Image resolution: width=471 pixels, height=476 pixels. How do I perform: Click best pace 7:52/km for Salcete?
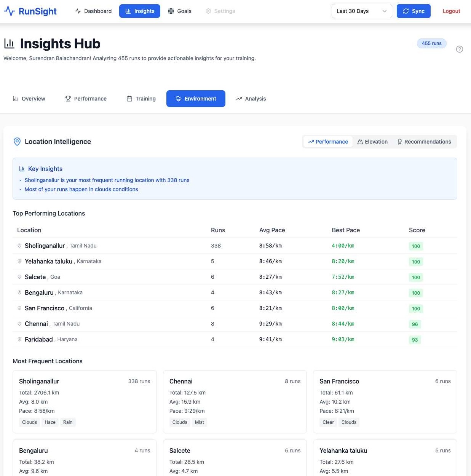(343, 277)
